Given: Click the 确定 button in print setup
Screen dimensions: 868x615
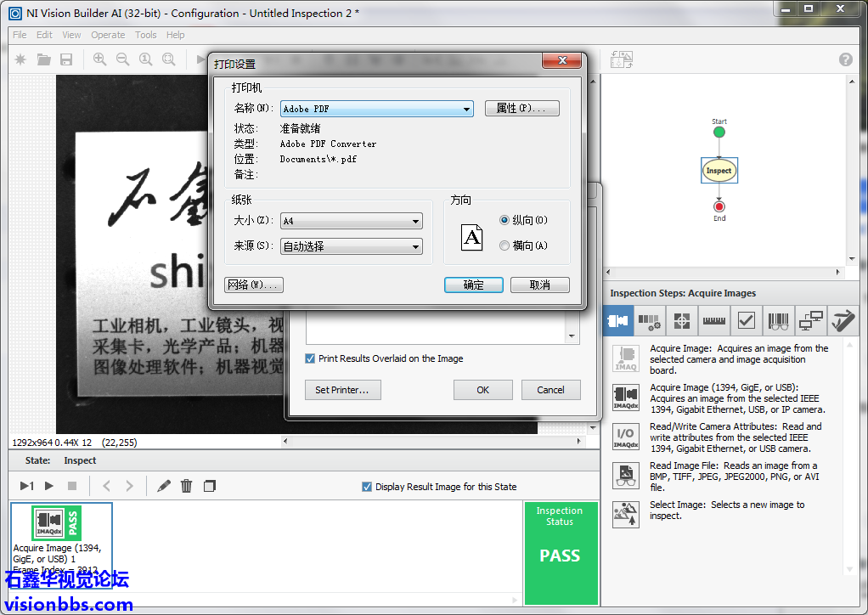Looking at the screenshot, I should (x=473, y=285).
